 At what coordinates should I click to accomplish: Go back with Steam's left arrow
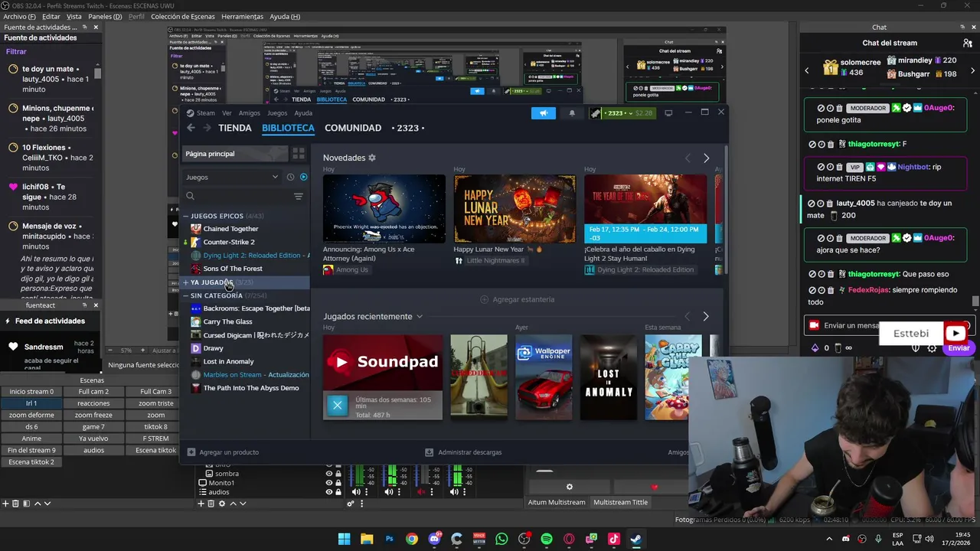(191, 128)
